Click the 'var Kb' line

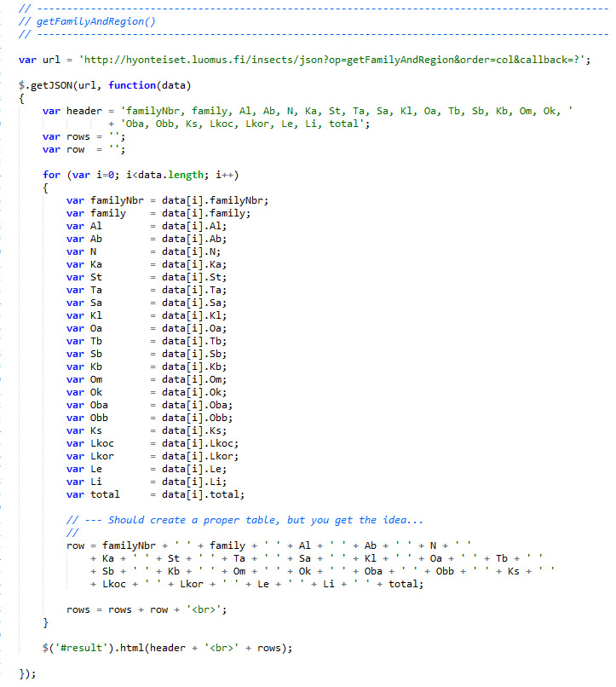(x=147, y=367)
